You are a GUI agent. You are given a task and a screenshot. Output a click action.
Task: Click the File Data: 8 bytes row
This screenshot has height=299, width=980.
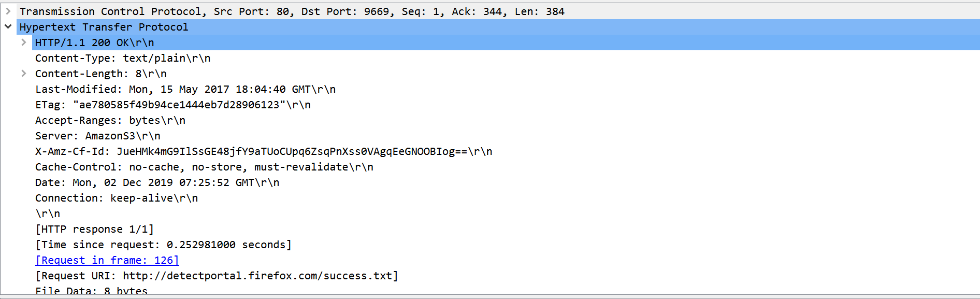pyautogui.click(x=91, y=291)
